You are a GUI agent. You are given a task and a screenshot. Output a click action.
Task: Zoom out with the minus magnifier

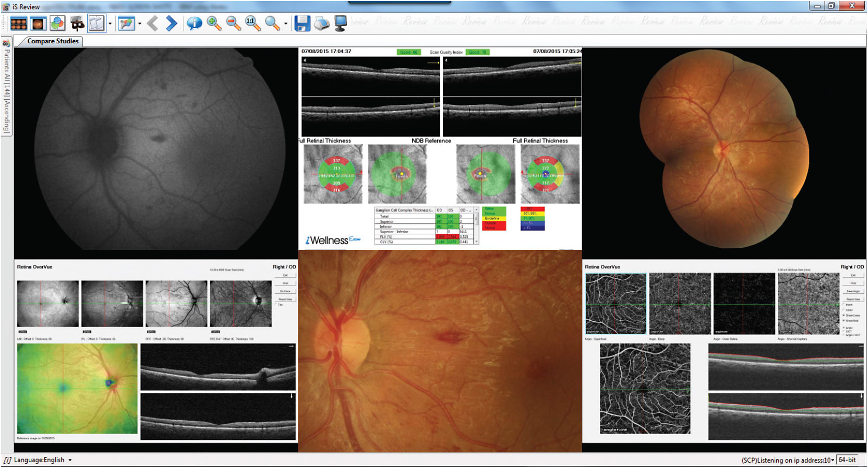click(x=233, y=23)
